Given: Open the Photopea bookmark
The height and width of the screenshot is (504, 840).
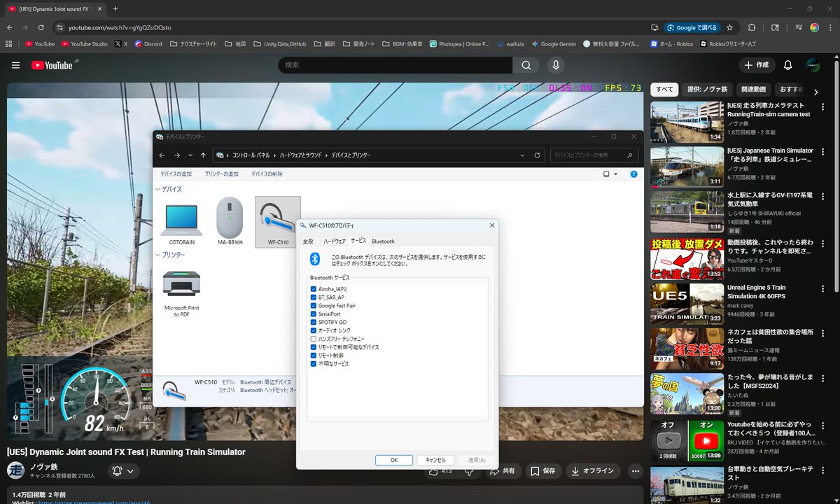Looking at the screenshot, I should [460, 43].
